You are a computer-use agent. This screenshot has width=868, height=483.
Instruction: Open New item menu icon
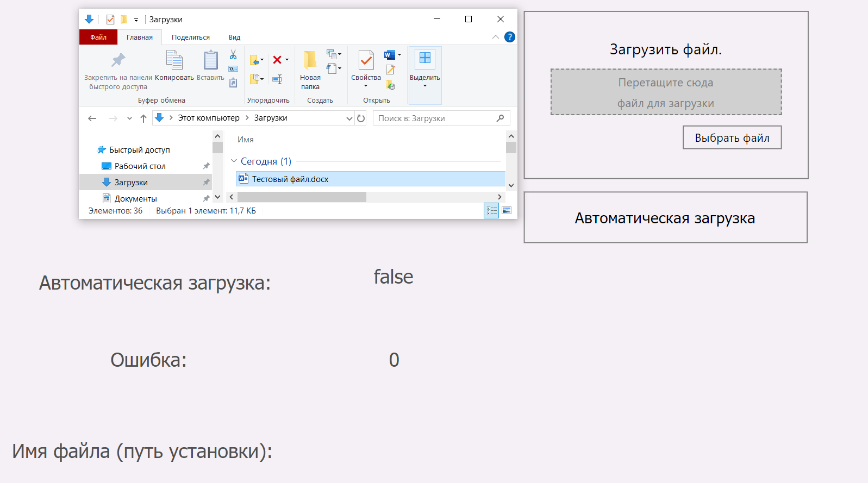click(332, 54)
